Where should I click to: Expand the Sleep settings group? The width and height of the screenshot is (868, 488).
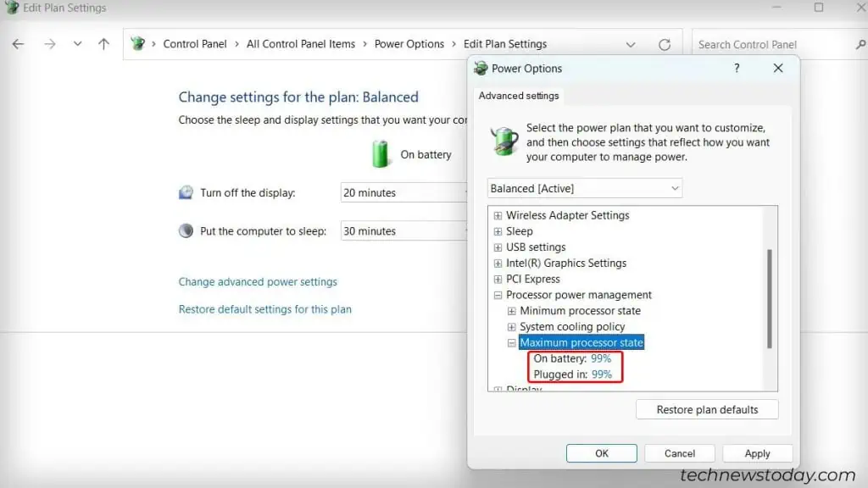[497, 230]
